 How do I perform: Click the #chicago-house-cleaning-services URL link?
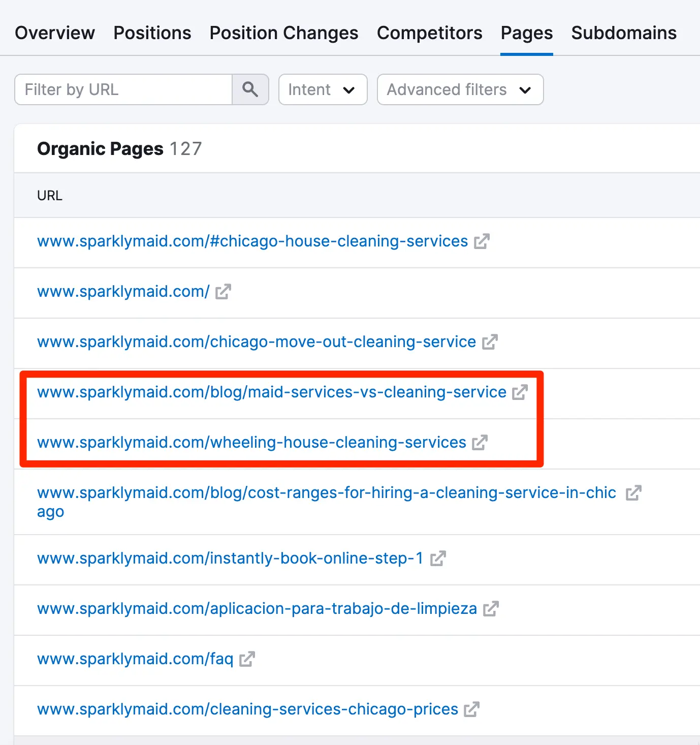click(252, 241)
